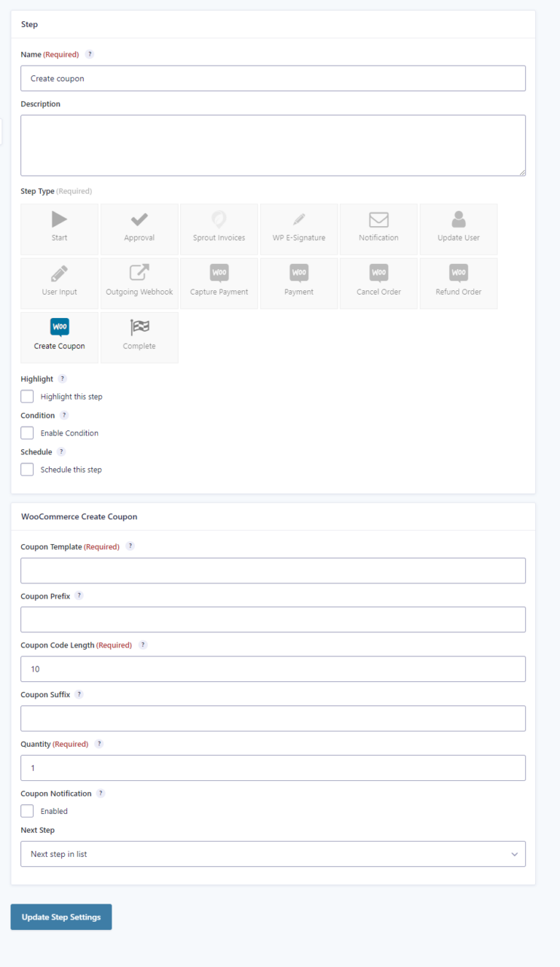Screen dimensions: 560x967
Task: Select the Create Coupon step type
Action: pos(59,338)
